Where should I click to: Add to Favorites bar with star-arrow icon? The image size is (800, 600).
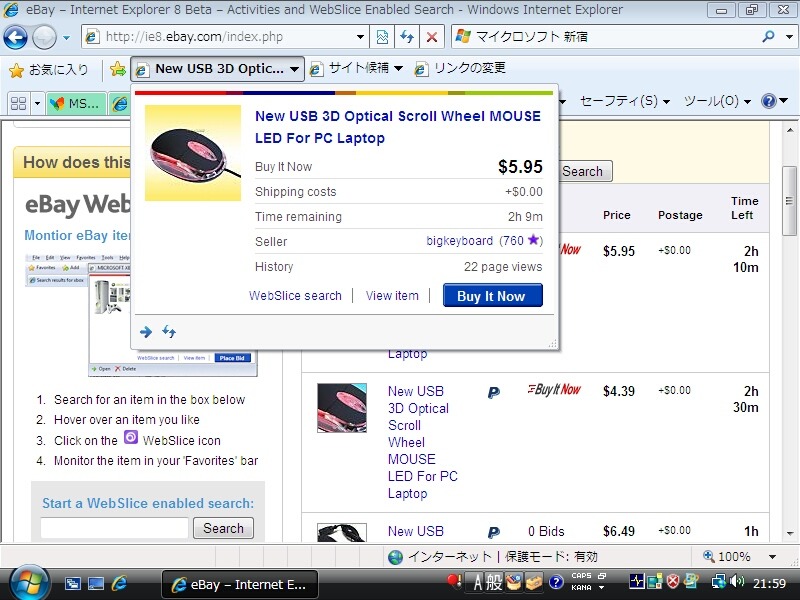118,69
